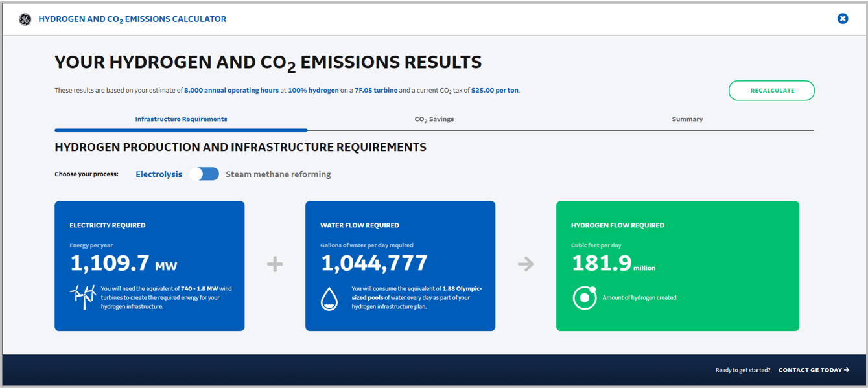Click the 7F.05 turbine value
The width and height of the screenshot is (868, 388).
[376, 91]
